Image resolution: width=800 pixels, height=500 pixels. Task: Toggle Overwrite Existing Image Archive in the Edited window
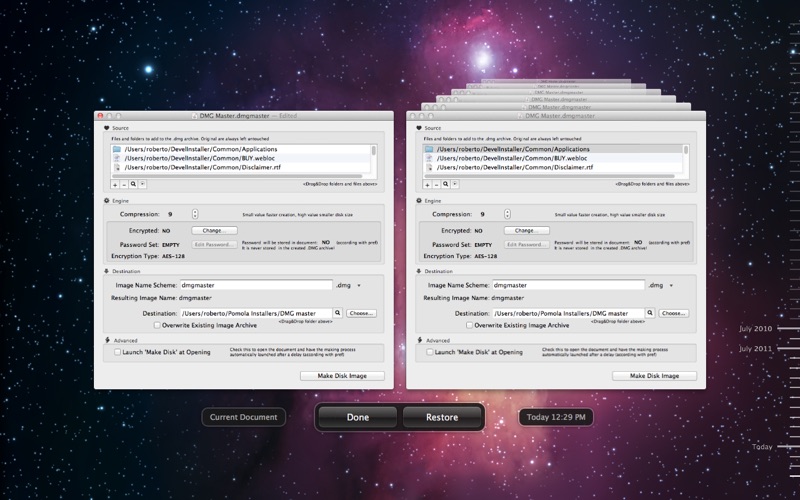157,325
